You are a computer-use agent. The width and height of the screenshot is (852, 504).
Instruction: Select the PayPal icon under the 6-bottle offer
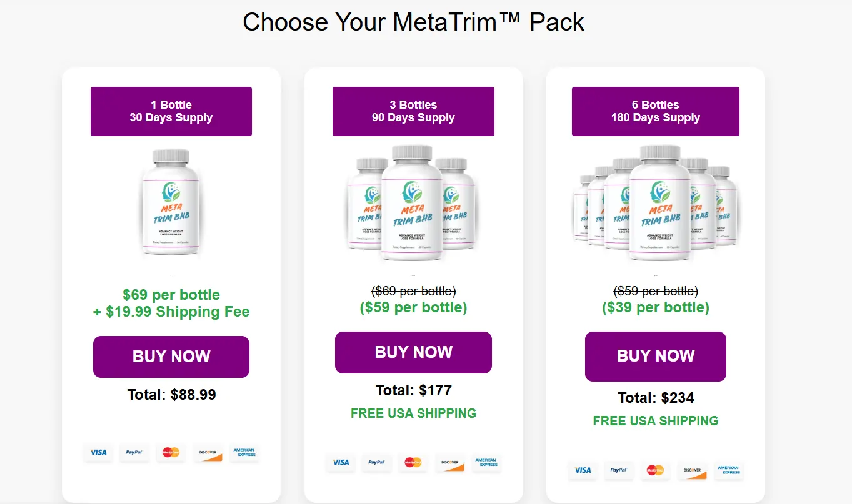point(619,472)
